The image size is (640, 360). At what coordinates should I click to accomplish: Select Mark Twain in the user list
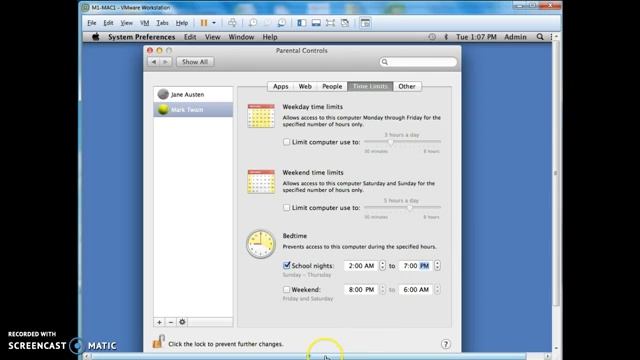[193, 109]
